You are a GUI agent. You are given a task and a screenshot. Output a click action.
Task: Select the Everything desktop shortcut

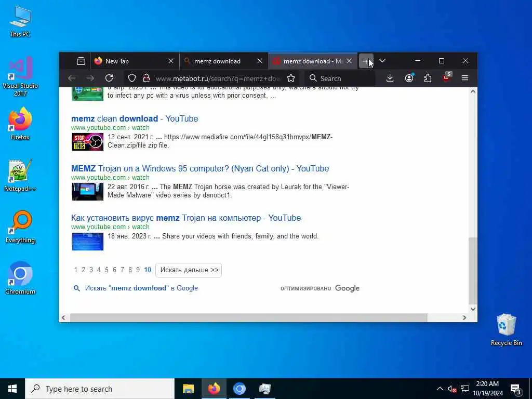pos(20,227)
